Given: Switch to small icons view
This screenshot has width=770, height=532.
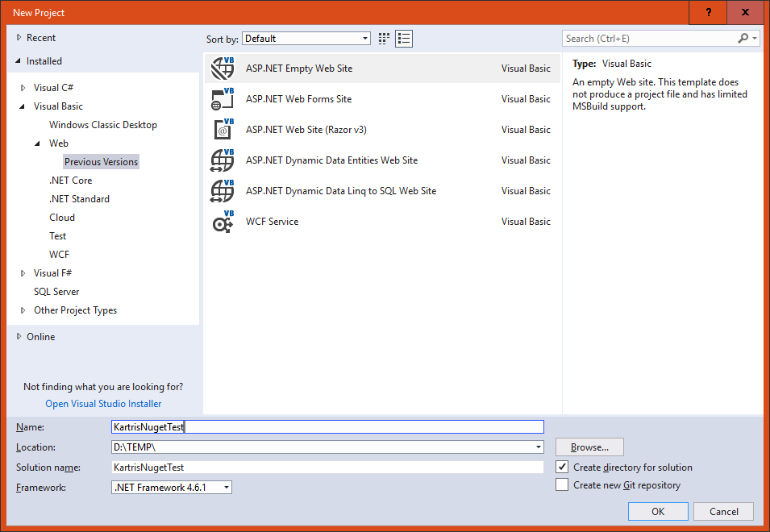Looking at the screenshot, I should 384,39.
